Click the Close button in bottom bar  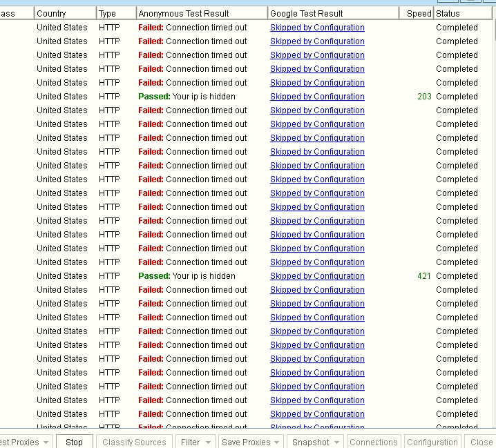[x=481, y=442]
